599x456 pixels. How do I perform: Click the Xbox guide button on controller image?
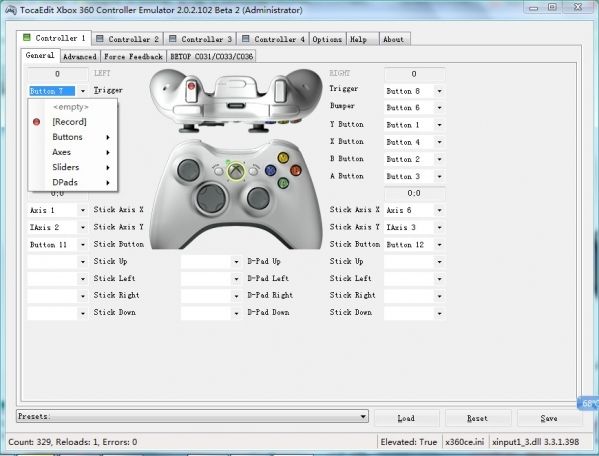[236, 171]
